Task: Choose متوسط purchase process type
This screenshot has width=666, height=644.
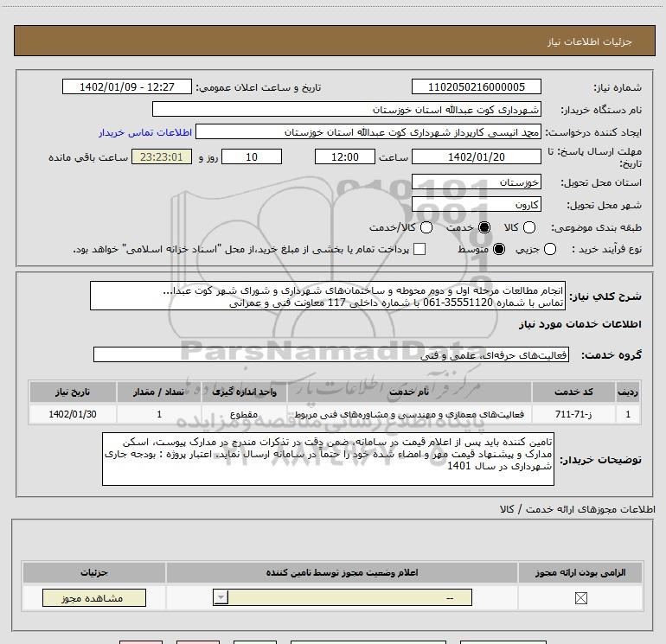Action: (499, 249)
